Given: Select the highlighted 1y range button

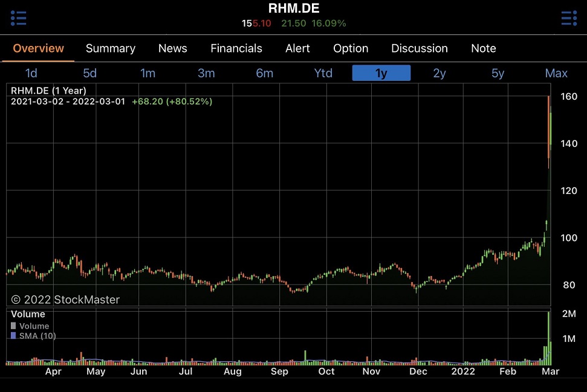Looking at the screenshot, I should [x=381, y=73].
